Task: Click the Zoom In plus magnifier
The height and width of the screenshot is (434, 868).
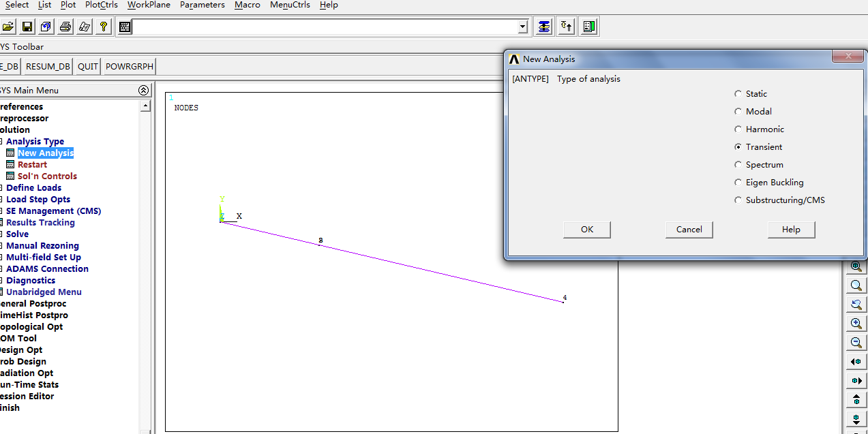Action: 856,324
